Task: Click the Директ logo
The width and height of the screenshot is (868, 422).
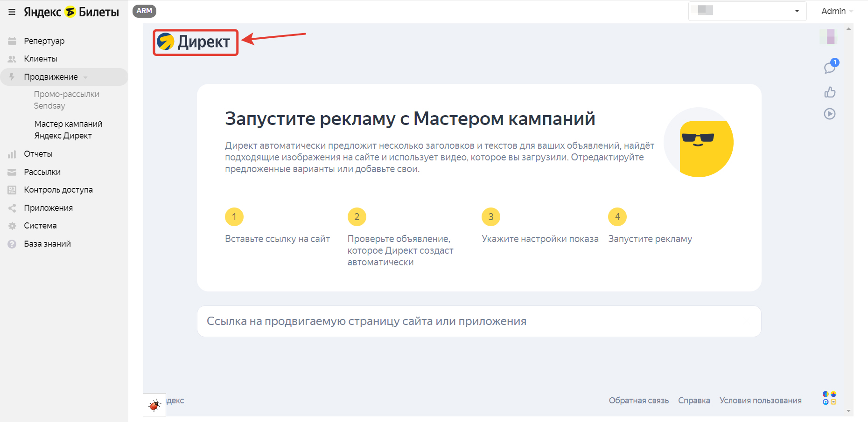Action: [x=194, y=42]
